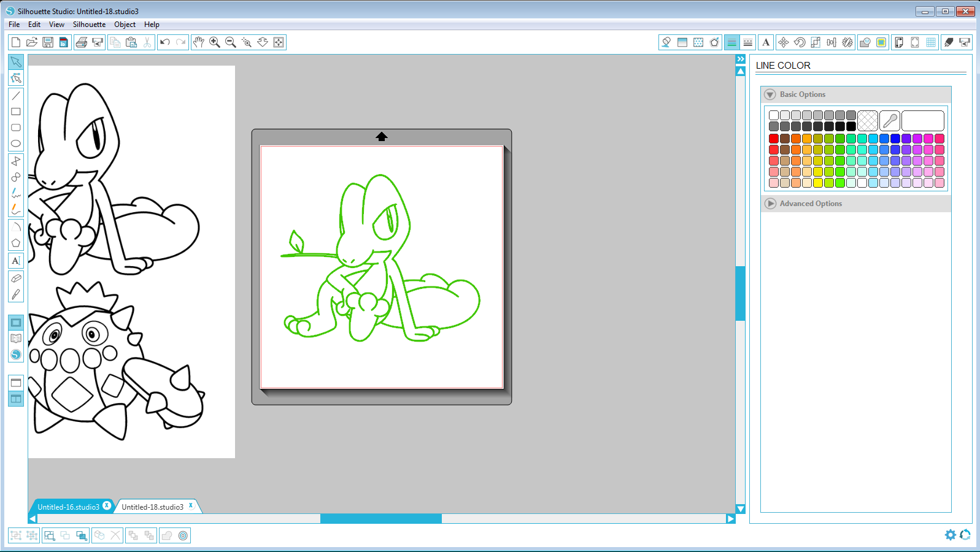The image size is (980, 552).
Task: Toggle the Design view button
Action: pyautogui.click(x=16, y=323)
